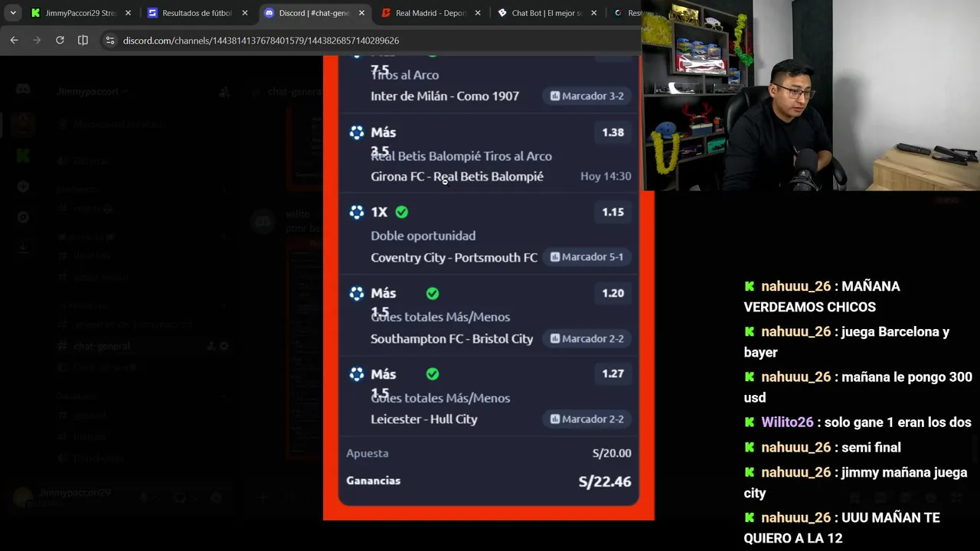Open the Chat Bot tab
Screen dimensions: 980x551
point(547,13)
